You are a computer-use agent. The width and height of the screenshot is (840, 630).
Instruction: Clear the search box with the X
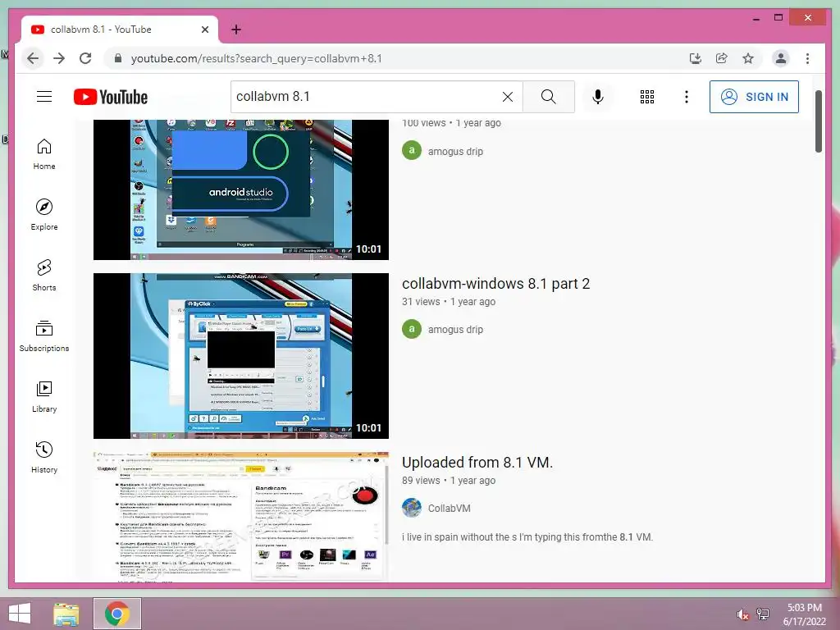pos(507,97)
